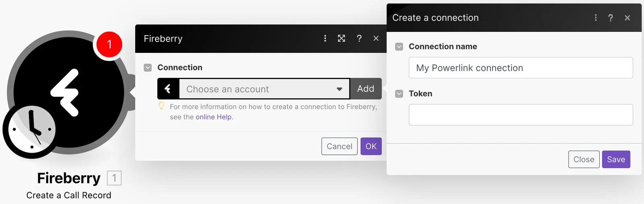The height and width of the screenshot is (204, 644).
Task: Expand the Fireberry dialog to fullscreen
Action: point(341,38)
